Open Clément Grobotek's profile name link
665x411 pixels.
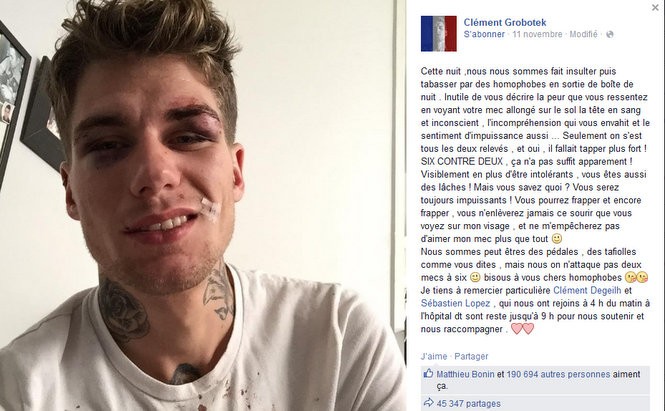pos(505,22)
